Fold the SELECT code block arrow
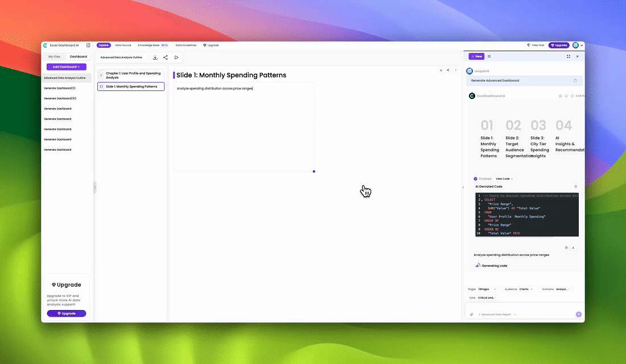The image size is (626, 364). tap(482, 200)
